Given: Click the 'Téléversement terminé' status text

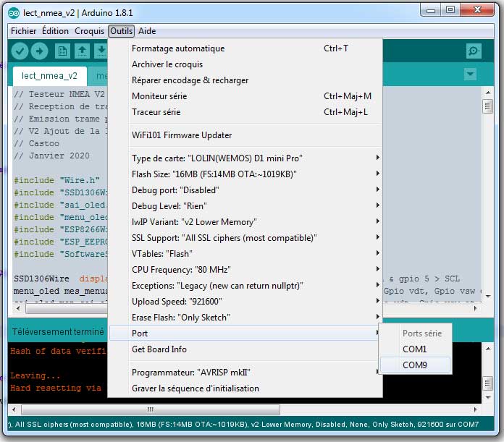Looking at the screenshot, I should pos(58,331).
